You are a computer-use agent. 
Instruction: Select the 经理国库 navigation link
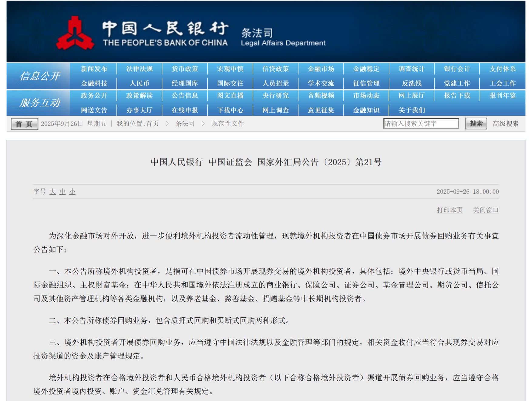pyautogui.click(x=185, y=83)
